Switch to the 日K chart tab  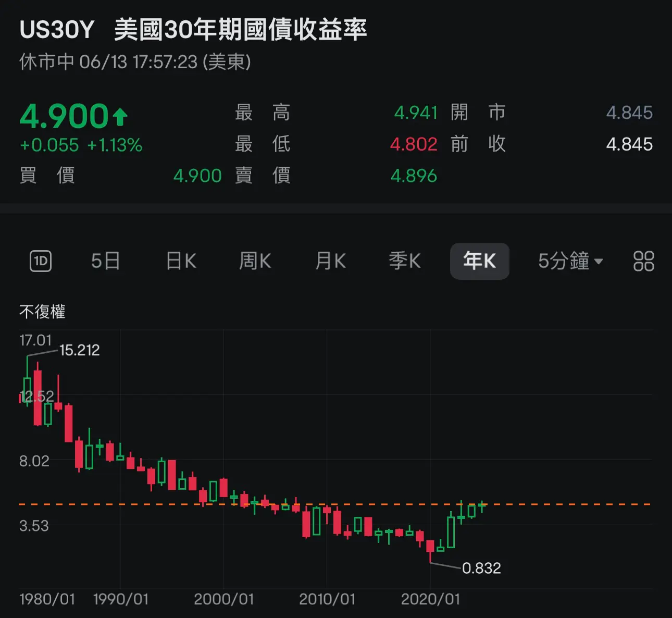(181, 261)
